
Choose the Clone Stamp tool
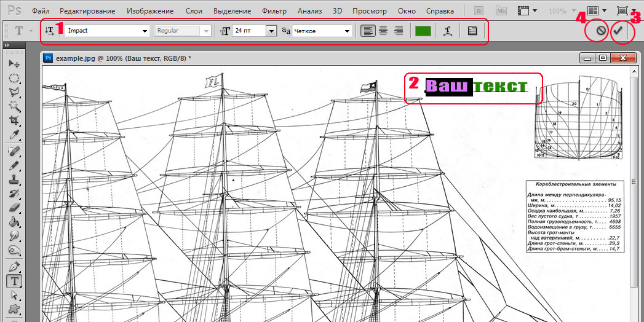(14, 180)
